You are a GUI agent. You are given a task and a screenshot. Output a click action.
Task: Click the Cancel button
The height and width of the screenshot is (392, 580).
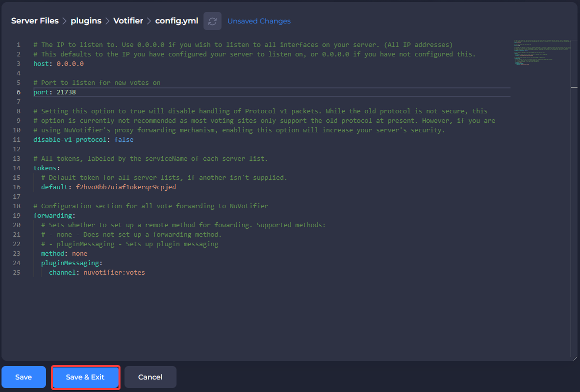(150, 377)
